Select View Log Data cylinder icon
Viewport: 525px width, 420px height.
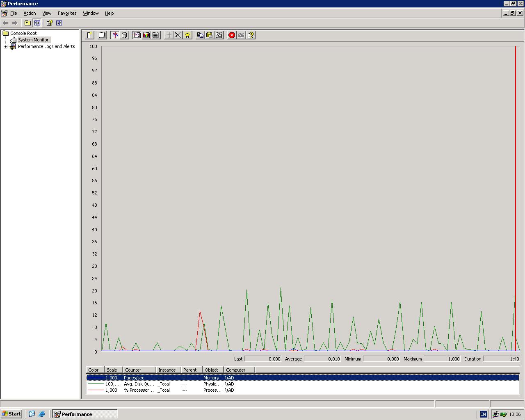pyautogui.click(x=124, y=35)
